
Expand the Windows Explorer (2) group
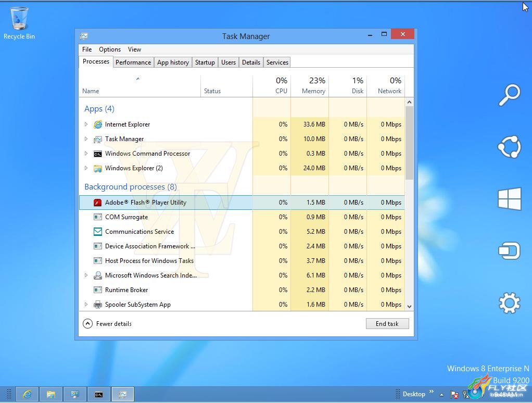[86, 168]
